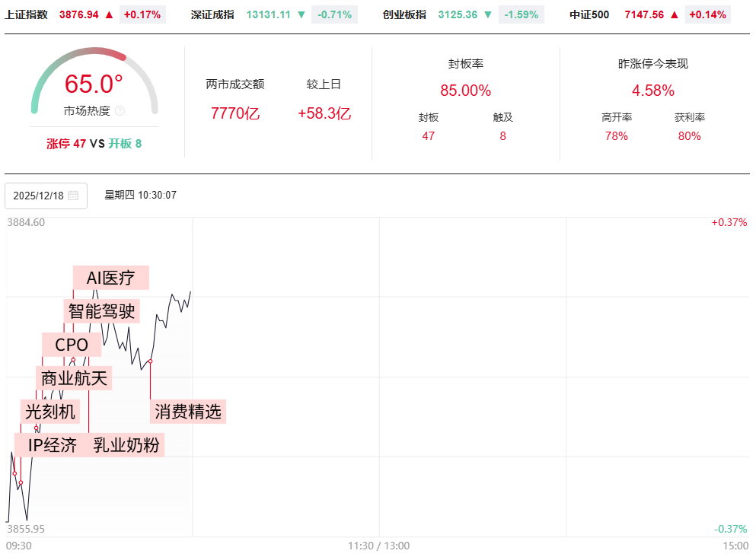Click the red up arrow beside 中证500
The image size is (756, 557).
tap(674, 14)
